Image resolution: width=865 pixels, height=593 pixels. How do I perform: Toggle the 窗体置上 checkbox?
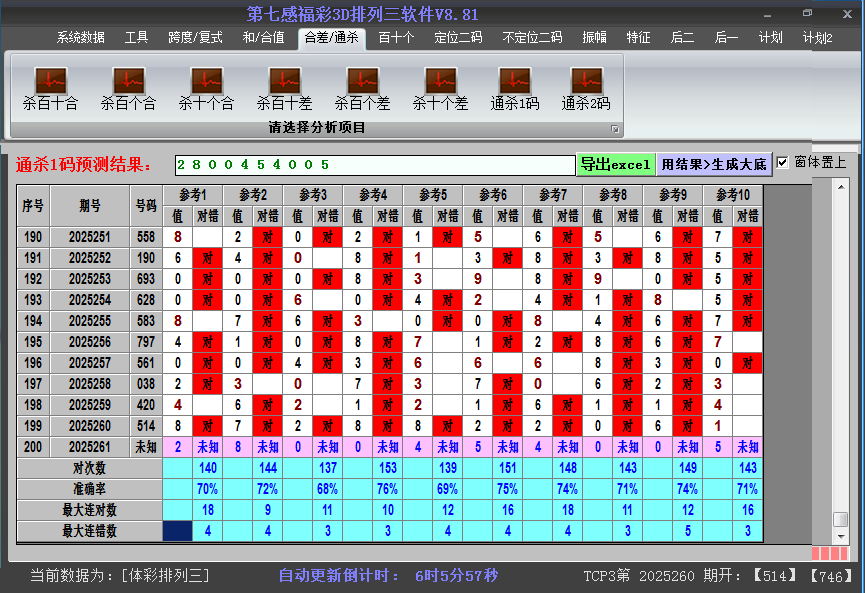point(783,163)
